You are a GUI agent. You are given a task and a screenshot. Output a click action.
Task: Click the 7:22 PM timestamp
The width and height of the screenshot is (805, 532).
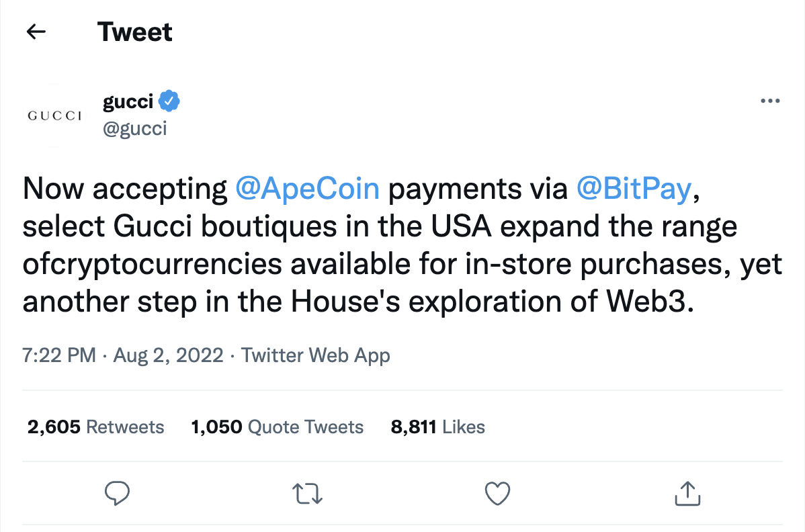point(58,355)
